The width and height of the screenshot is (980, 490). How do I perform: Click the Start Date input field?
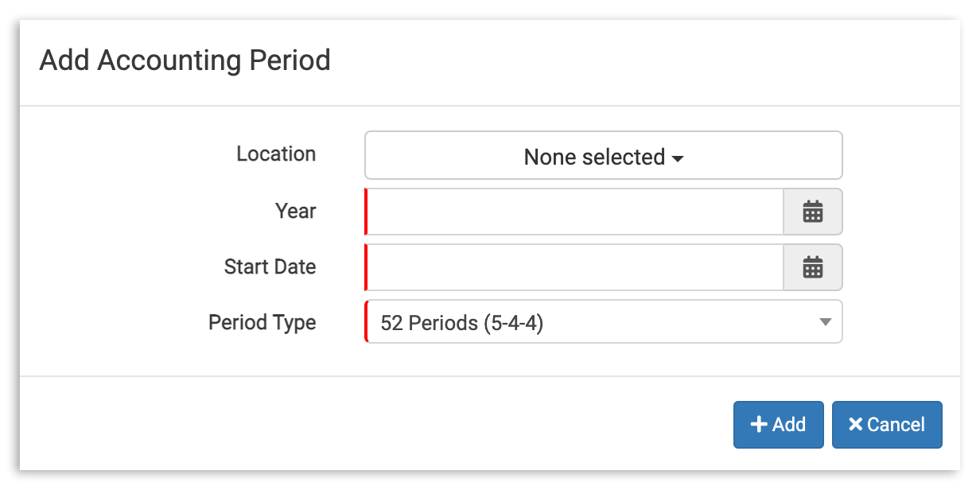pyautogui.click(x=573, y=267)
